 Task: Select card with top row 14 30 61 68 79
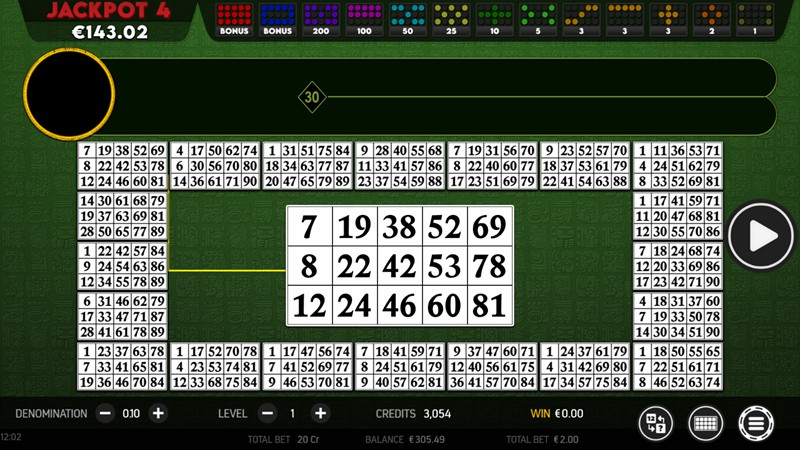click(122, 216)
